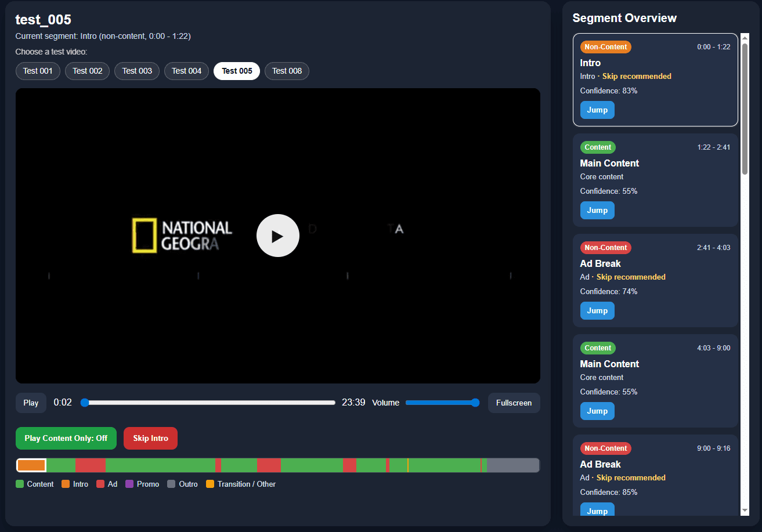The image size is (762, 532).
Task: Click 'Skip recommended' on the Intro card
Action: coord(637,76)
